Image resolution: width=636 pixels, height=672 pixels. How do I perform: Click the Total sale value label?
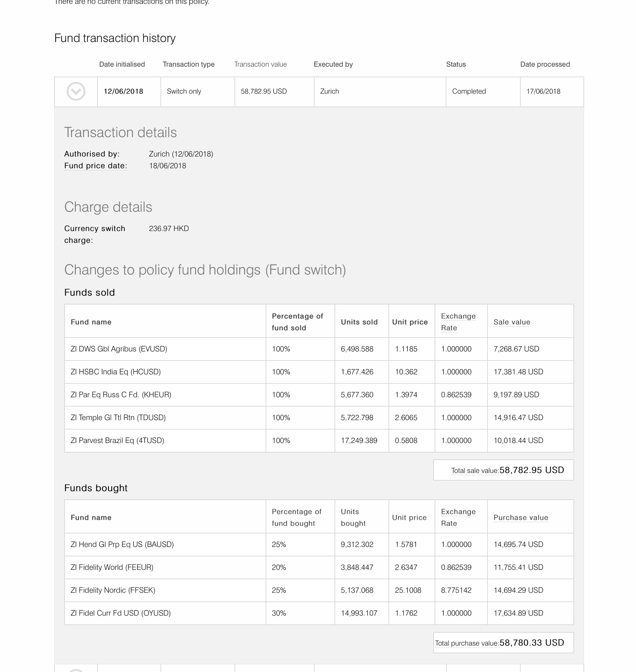[475, 471]
